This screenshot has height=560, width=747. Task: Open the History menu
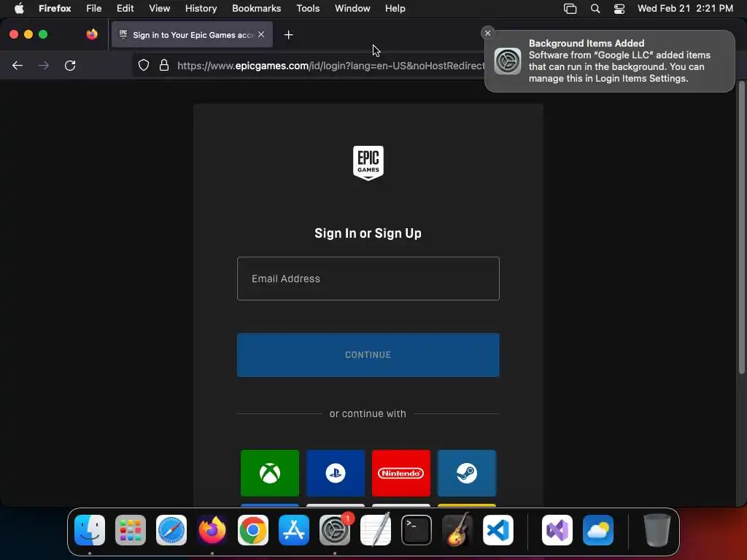tap(201, 8)
